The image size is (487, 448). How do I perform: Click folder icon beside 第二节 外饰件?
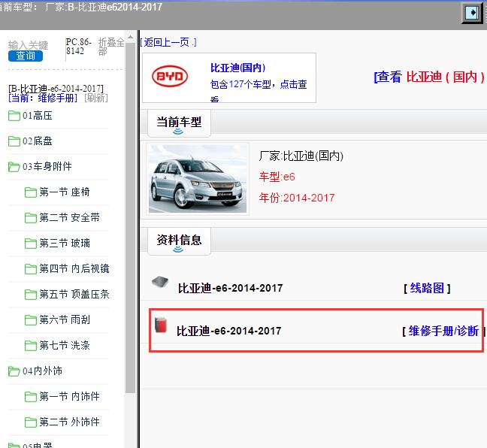coord(30,422)
